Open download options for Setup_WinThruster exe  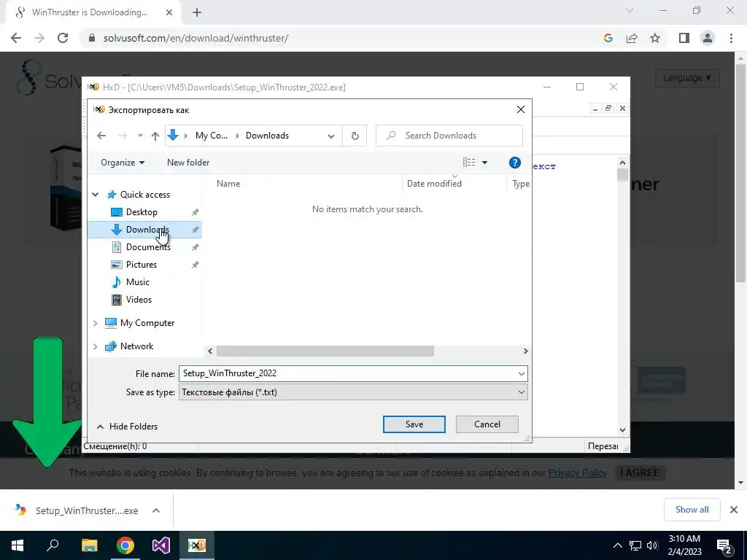pos(156,510)
